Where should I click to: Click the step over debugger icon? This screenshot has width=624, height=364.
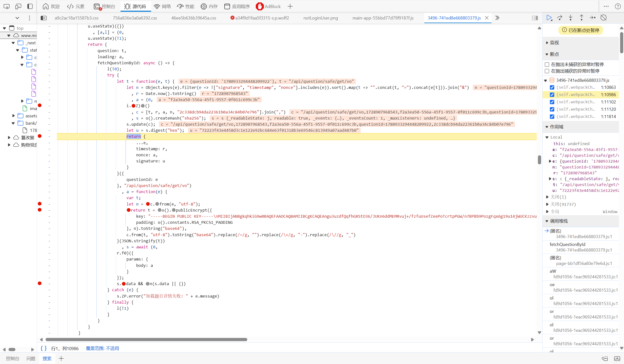point(560,18)
